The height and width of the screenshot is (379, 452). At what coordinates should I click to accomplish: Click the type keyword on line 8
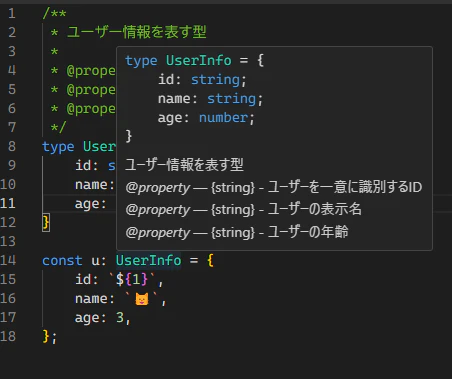tap(58, 147)
